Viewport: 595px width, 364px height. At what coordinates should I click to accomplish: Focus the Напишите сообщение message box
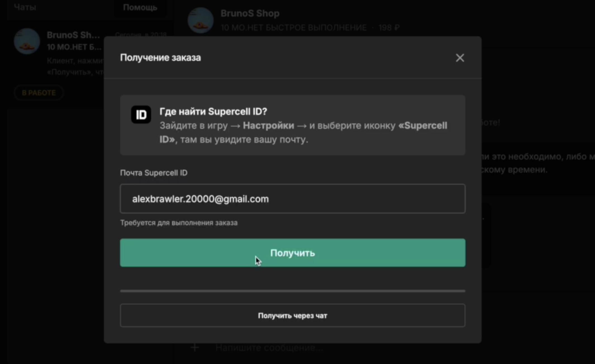[x=269, y=348]
